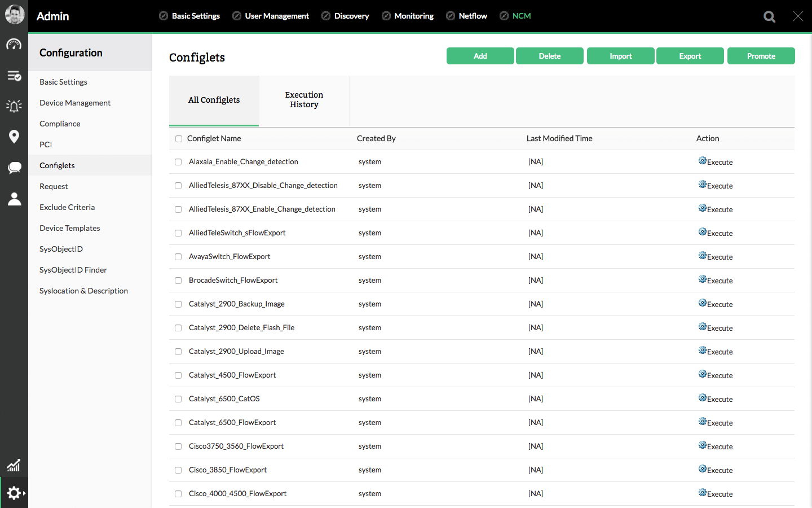Click the reports chart icon in sidebar
The height and width of the screenshot is (508, 812).
point(14,465)
